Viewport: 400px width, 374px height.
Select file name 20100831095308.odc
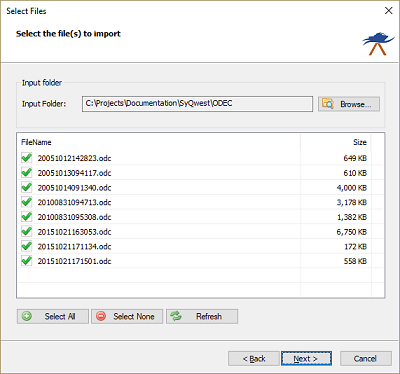(74, 217)
